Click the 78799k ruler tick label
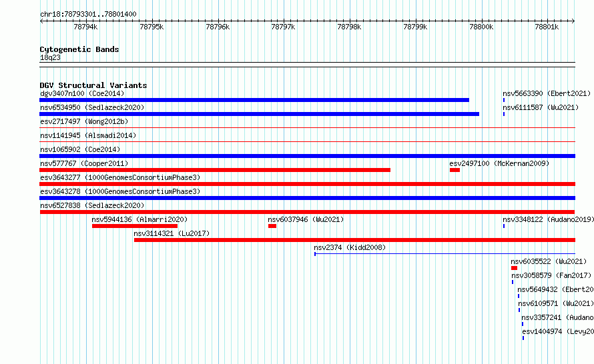This screenshot has height=364, width=594. [415, 27]
